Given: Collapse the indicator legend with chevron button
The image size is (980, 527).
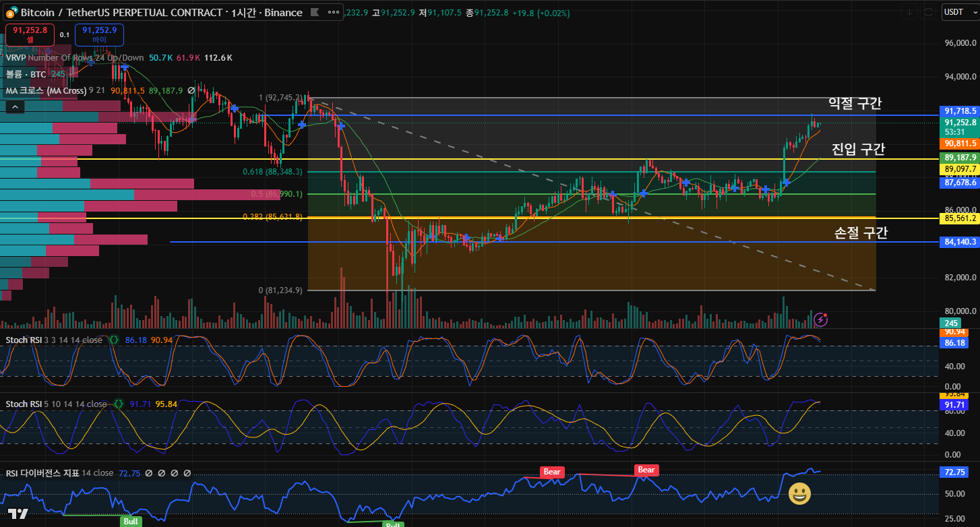Looking at the screenshot, I should coord(15,106).
